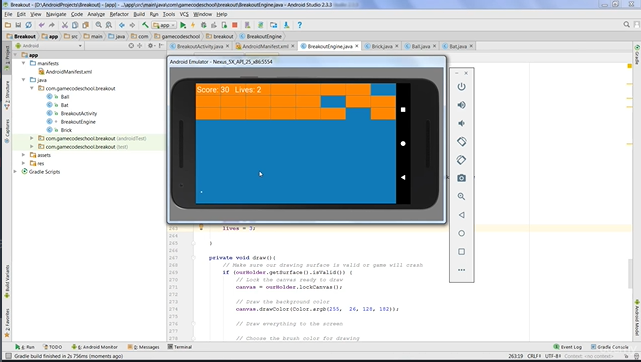Open the Terminal tool window
The width and height of the screenshot is (641, 362).
click(180, 347)
